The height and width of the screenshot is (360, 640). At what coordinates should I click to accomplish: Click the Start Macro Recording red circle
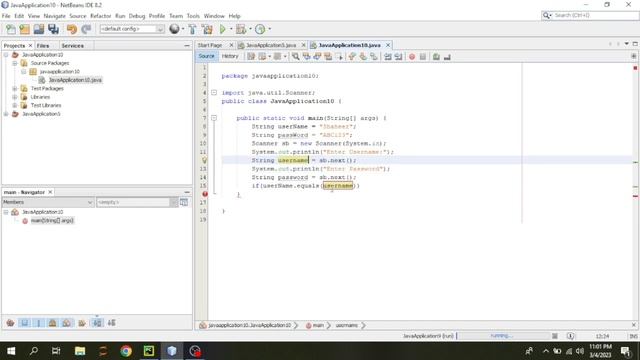tap(412, 57)
